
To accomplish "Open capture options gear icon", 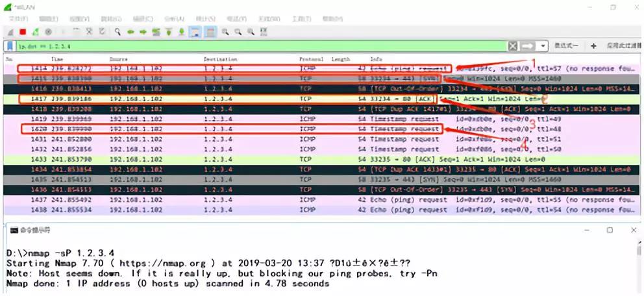I will (48, 31).
